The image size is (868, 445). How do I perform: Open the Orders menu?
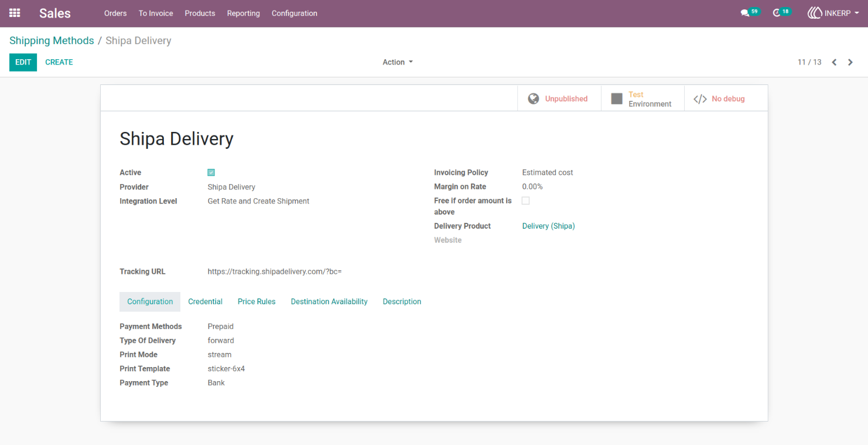pyautogui.click(x=115, y=13)
